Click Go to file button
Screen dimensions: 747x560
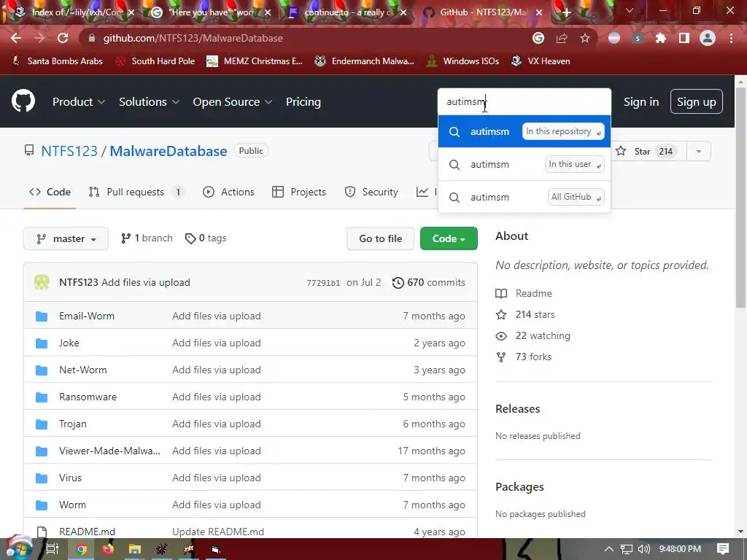pyautogui.click(x=380, y=238)
